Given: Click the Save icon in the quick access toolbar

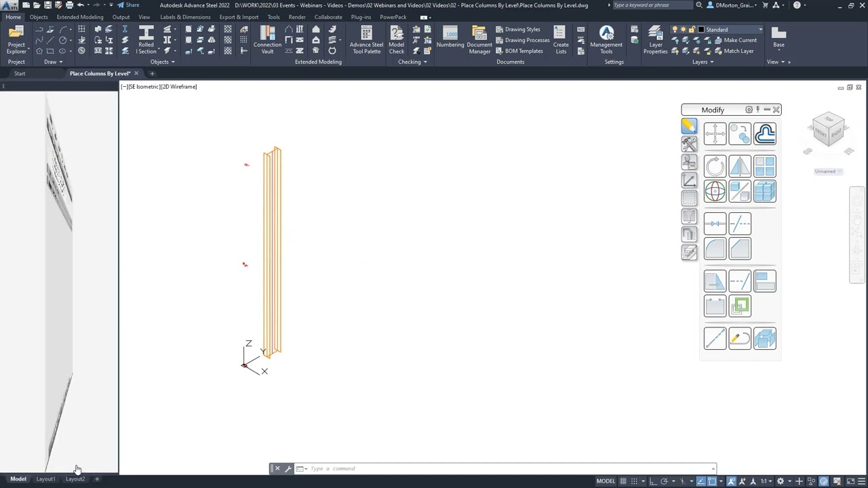Looking at the screenshot, I should (47, 5).
